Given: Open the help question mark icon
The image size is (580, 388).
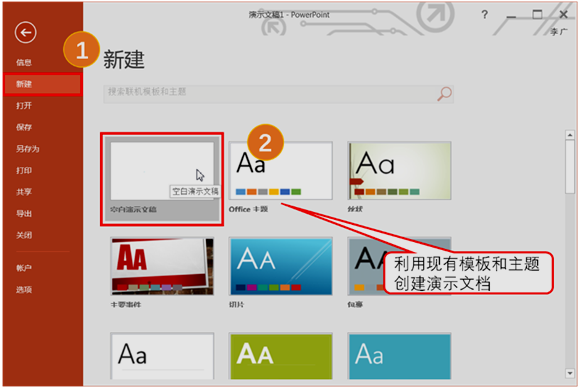Looking at the screenshot, I should (x=485, y=15).
